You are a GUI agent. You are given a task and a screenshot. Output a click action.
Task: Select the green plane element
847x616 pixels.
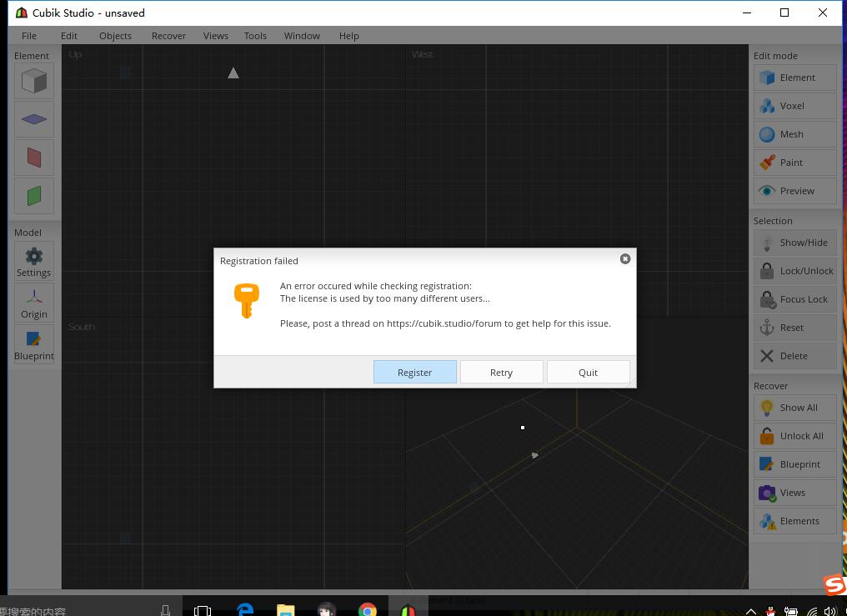pyautogui.click(x=34, y=195)
